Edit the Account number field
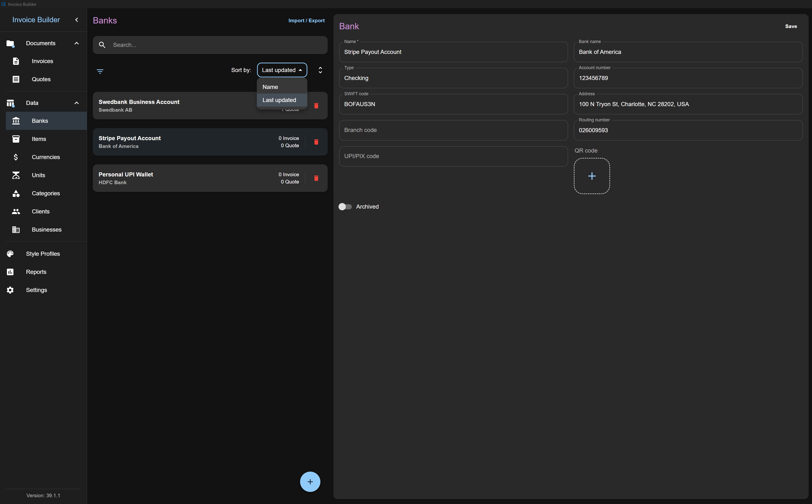The image size is (812, 504). tap(688, 78)
